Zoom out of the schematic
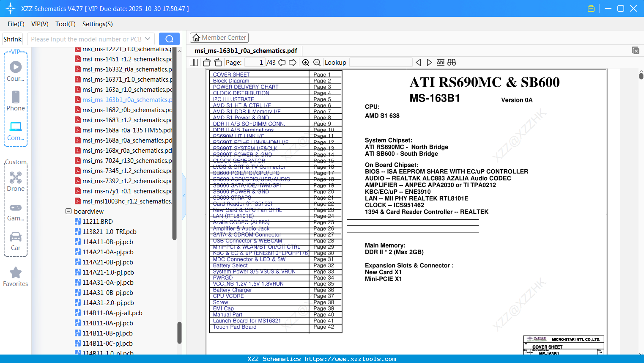The width and height of the screenshot is (644, 363). pos(317,63)
